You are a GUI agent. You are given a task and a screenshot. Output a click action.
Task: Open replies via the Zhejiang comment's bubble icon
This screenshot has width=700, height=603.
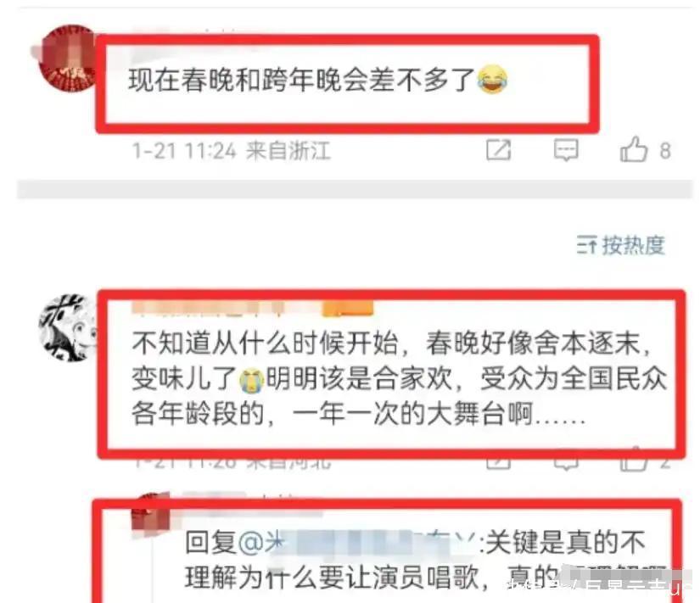[566, 150]
